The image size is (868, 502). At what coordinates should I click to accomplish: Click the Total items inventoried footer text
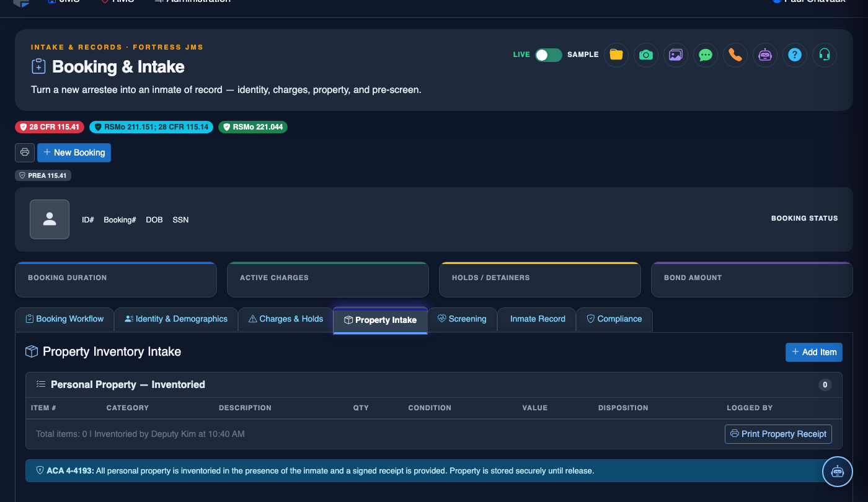coord(140,434)
